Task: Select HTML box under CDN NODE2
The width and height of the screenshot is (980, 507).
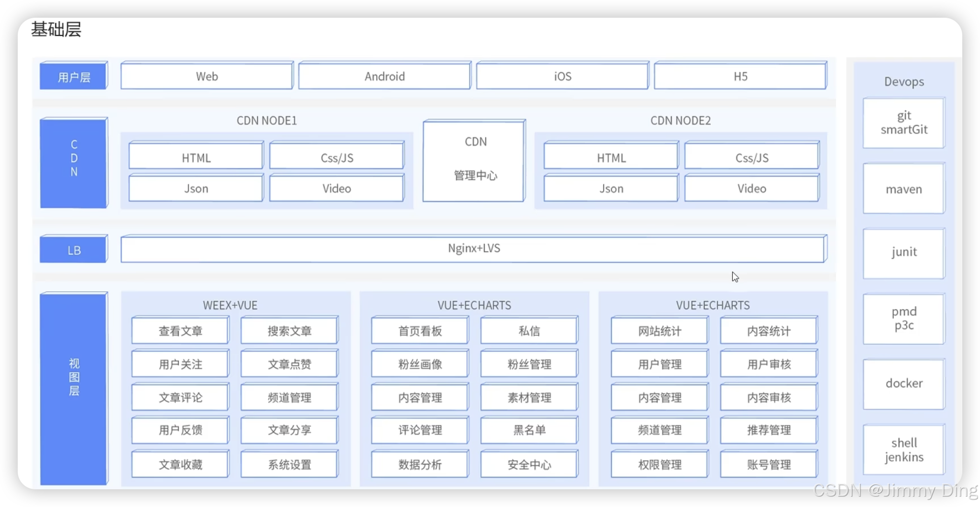Action: point(611,156)
